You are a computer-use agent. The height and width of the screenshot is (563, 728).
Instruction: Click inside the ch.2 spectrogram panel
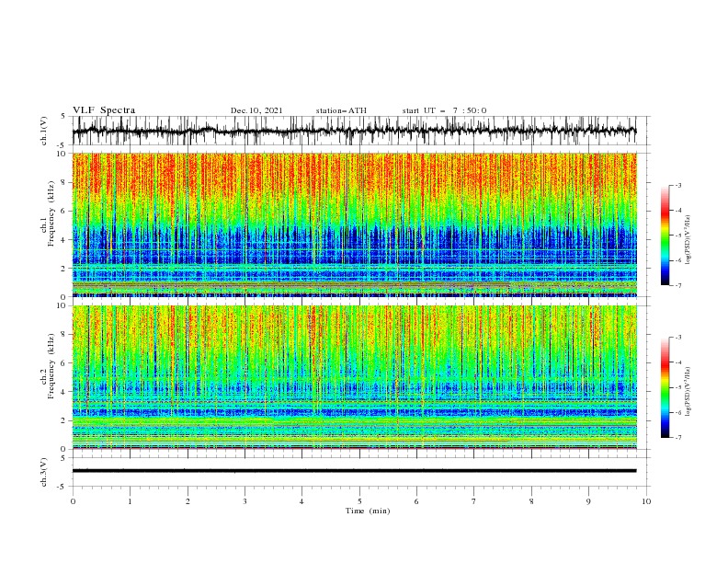[x=354, y=377]
